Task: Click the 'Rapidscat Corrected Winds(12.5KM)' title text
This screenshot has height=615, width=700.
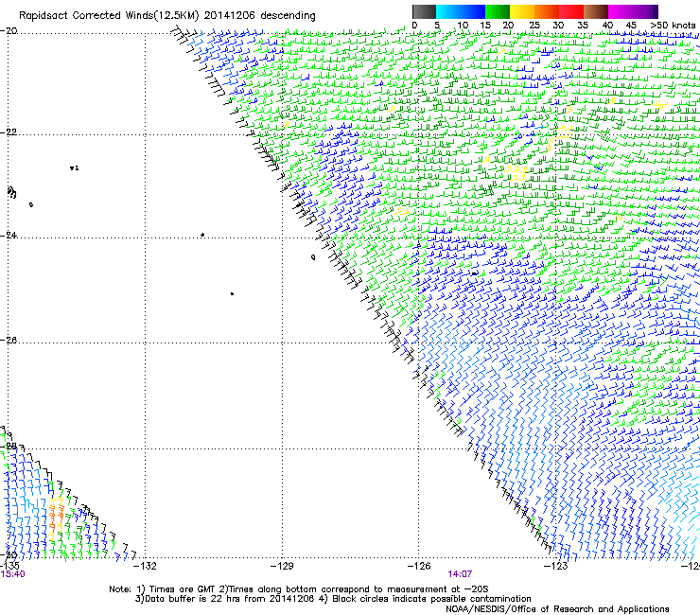Action: (109, 16)
